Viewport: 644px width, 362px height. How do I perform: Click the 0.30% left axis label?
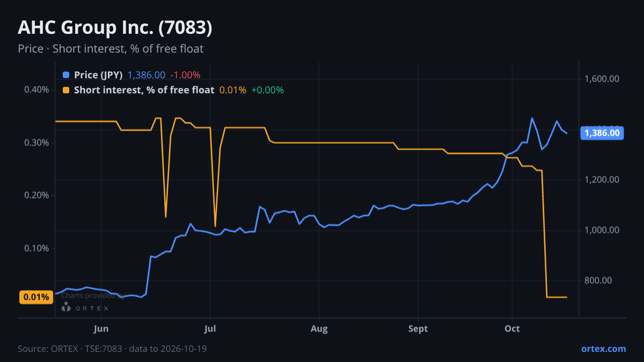(x=36, y=143)
